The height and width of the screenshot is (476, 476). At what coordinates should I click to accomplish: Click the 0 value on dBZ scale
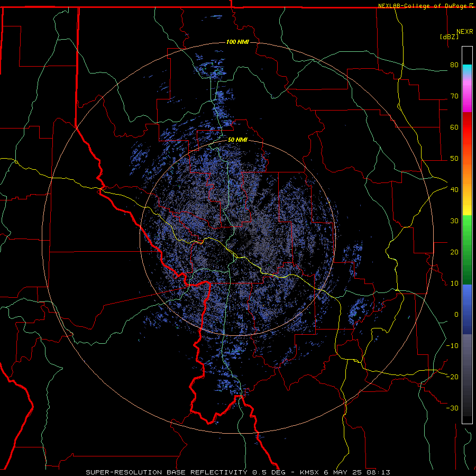tap(456, 315)
